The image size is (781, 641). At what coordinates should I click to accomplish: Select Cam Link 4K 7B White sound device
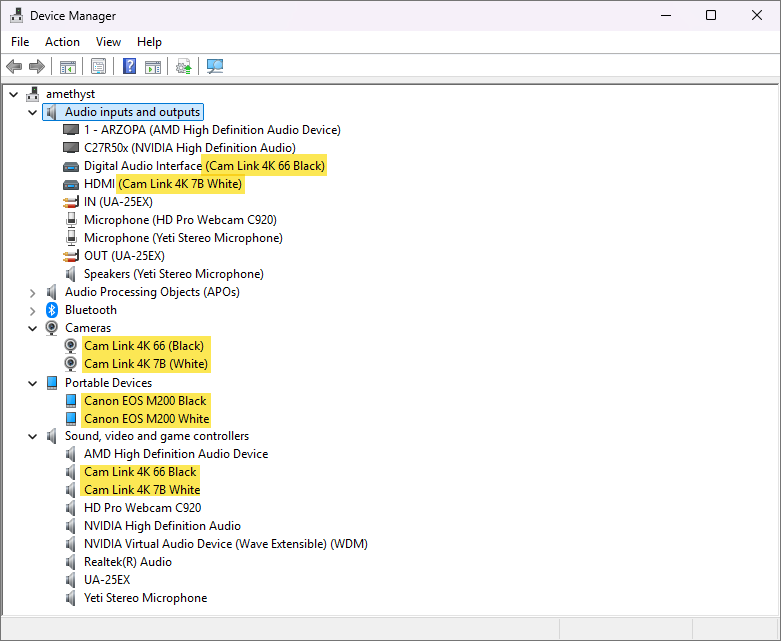pos(142,490)
